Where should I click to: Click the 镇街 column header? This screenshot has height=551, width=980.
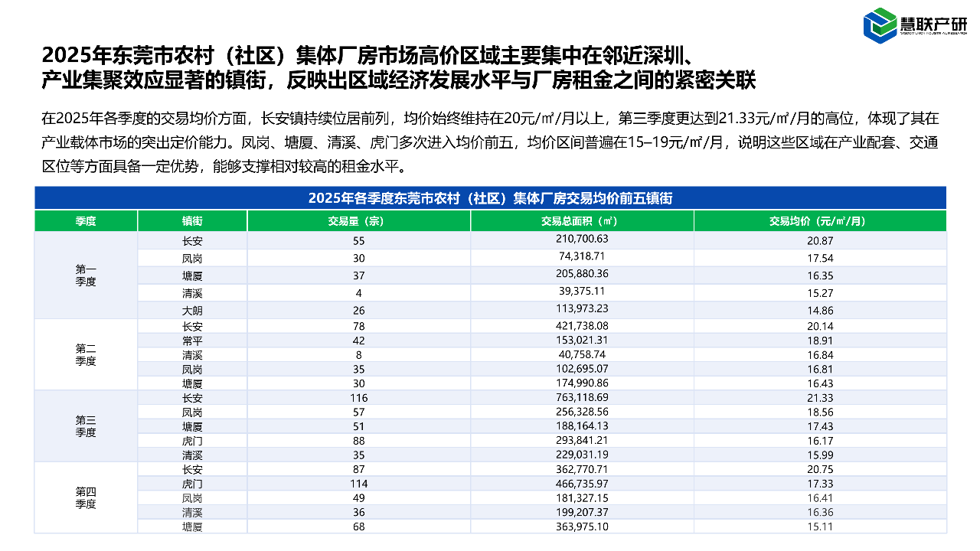[192, 221]
